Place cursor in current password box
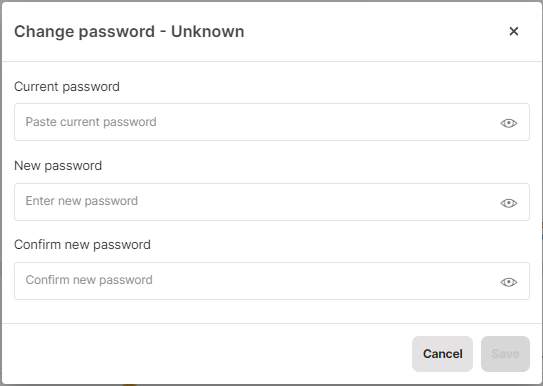Image resolution: width=543 pixels, height=386 pixels. (272, 122)
